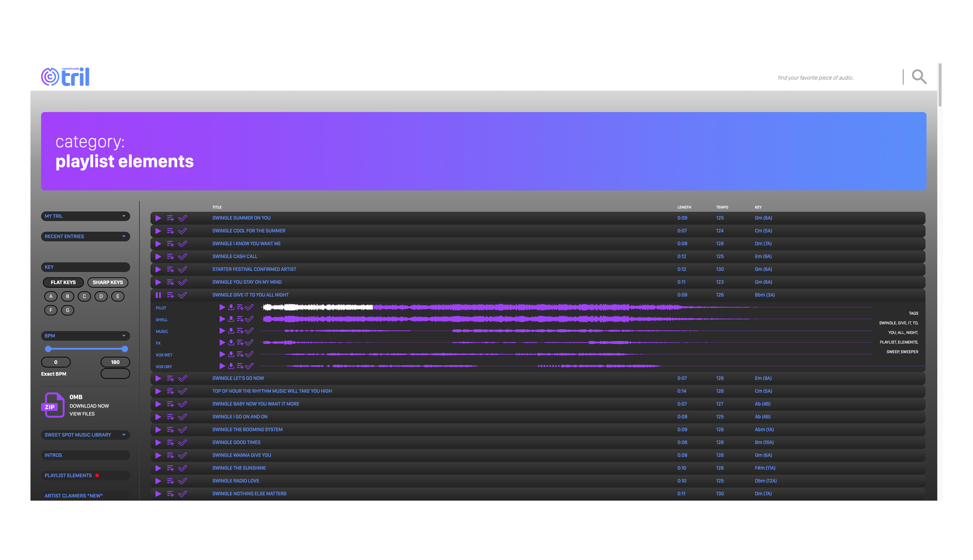Open the tril logo home page
This screenshot has width=973, height=560.
66,76
